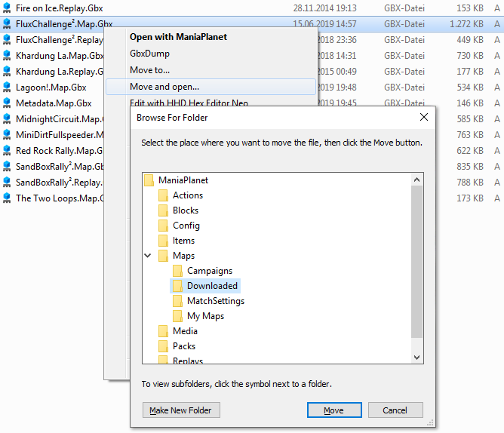
Task: Click Make New Folder button
Action: [x=181, y=410]
